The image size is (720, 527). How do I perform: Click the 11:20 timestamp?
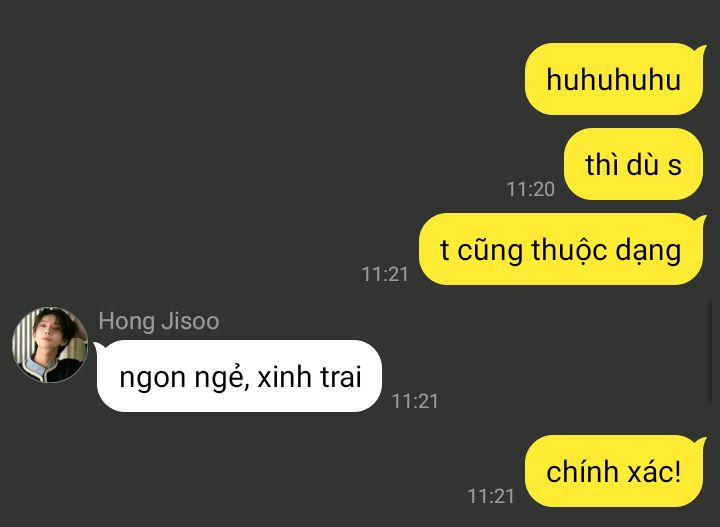tap(531, 189)
